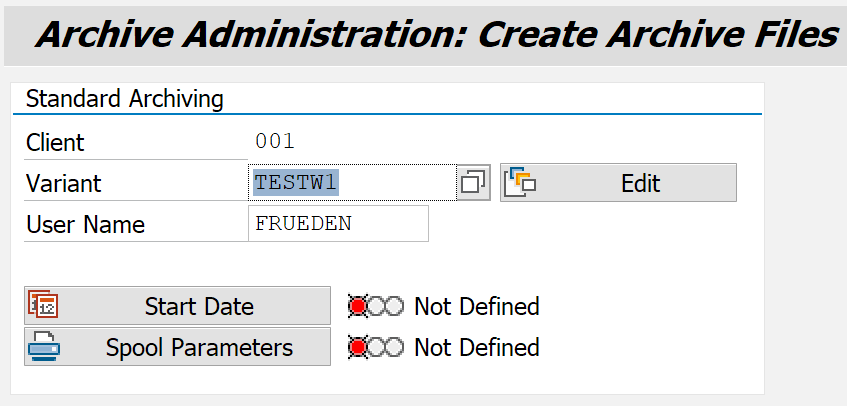Click Not Defined text beside Spool Parameters
This screenshot has width=847, height=406.
tap(476, 347)
